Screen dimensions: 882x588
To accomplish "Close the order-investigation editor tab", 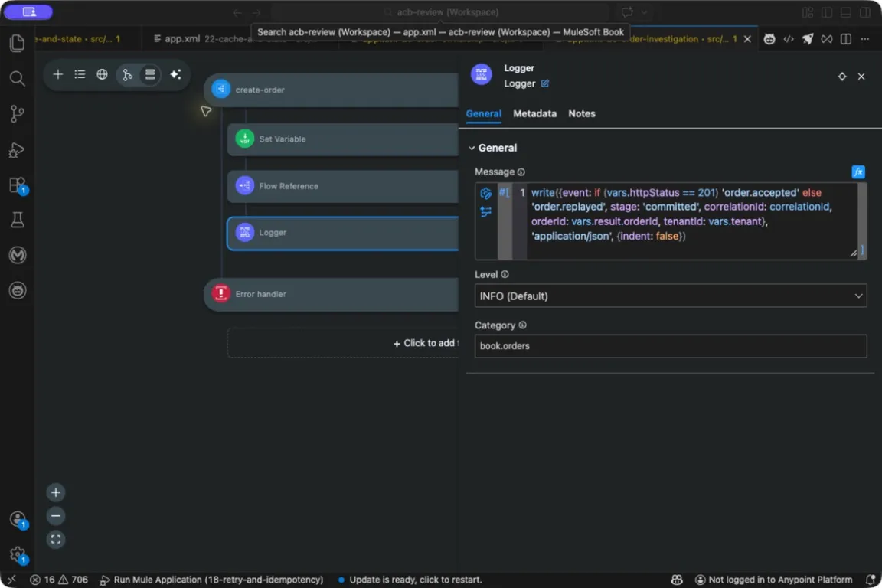I will [x=747, y=39].
